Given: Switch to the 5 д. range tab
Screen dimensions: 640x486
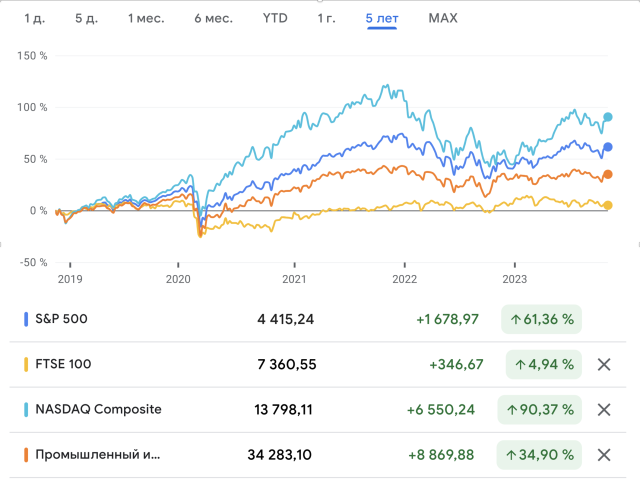Looking at the screenshot, I should (87, 18).
